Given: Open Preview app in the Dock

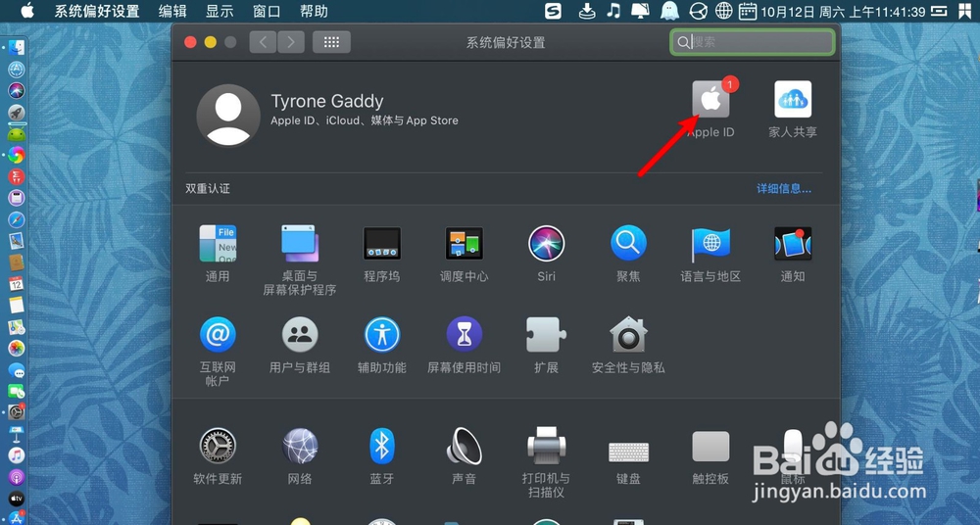Looking at the screenshot, I should click(x=17, y=241).
